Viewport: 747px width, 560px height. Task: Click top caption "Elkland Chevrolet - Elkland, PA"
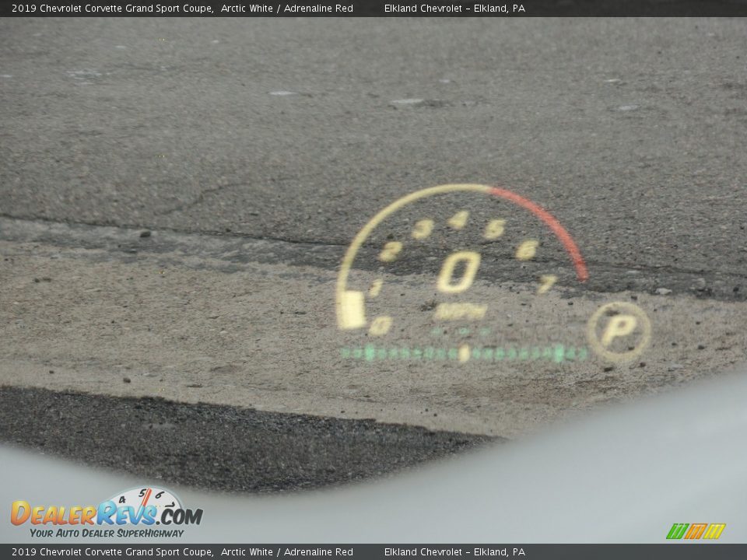(x=454, y=9)
